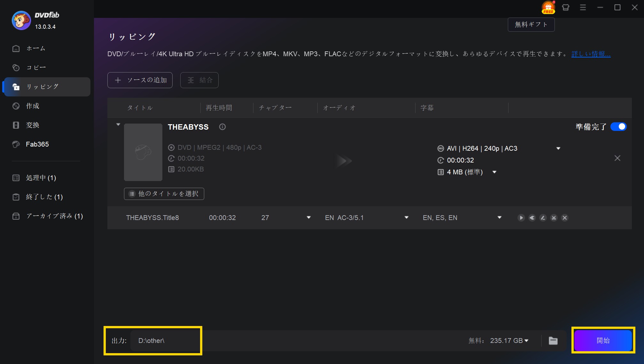The image size is (644, 364).
Task: Open the trim scissors icon for Title8
Action: [x=554, y=218]
